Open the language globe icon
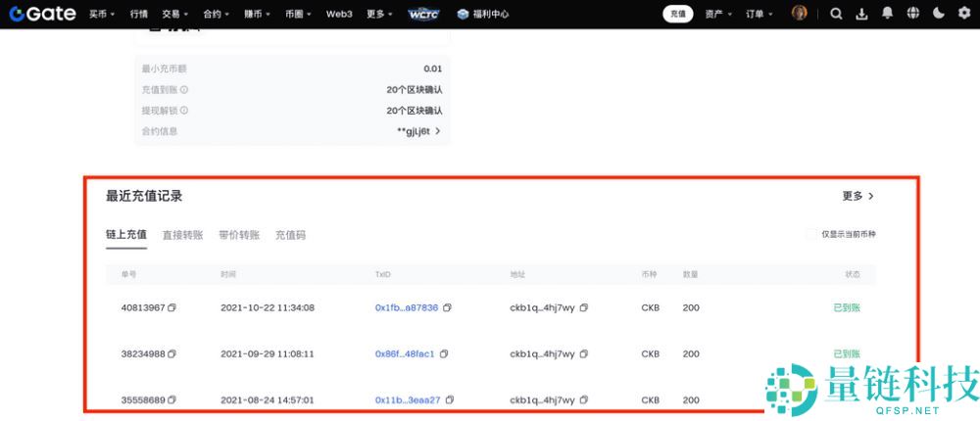 (913, 13)
